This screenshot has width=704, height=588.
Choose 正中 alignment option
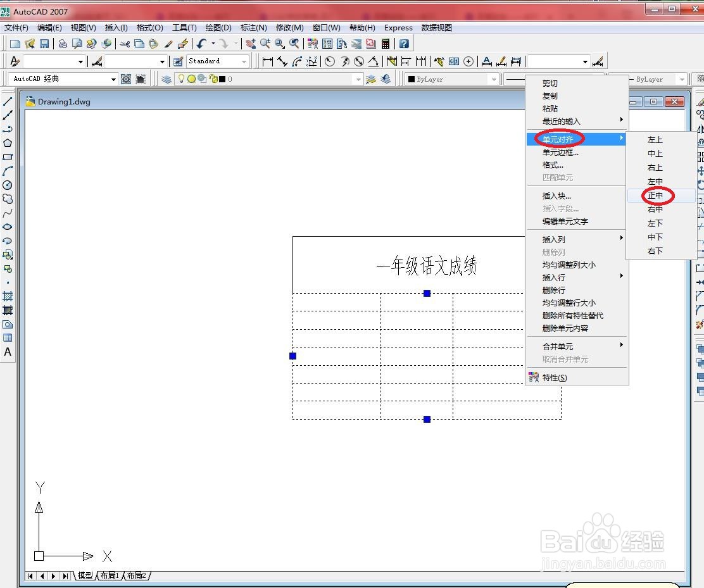coord(662,195)
